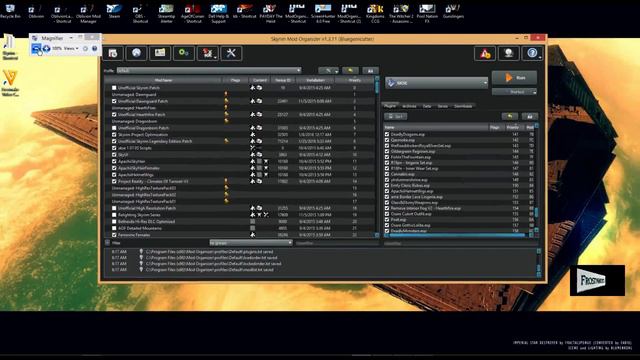Image resolution: width=640 pixels, height=360 pixels.
Task: Open Oblivion Mod Manager desktop icon
Action: coord(88,13)
